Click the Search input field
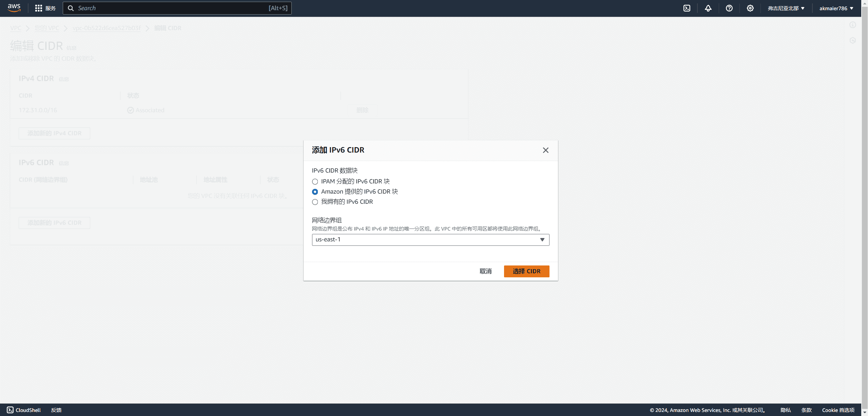This screenshot has width=868, height=416. pyautogui.click(x=177, y=8)
